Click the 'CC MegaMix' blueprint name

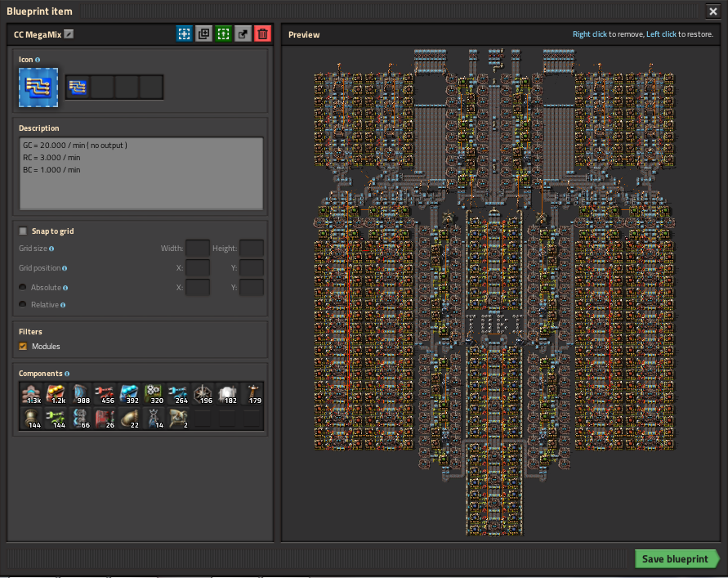38,35
